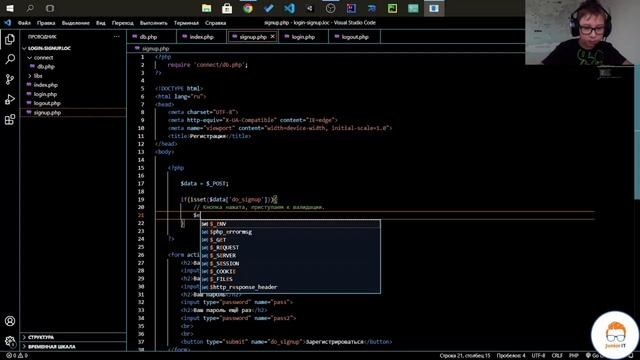Switch to the logout.php editor tab
Viewport: 640px width, 360px height.
click(355, 37)
